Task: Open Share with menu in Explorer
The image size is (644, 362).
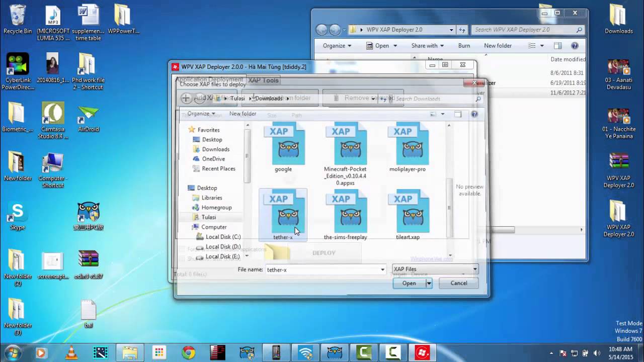Action: 428,46
